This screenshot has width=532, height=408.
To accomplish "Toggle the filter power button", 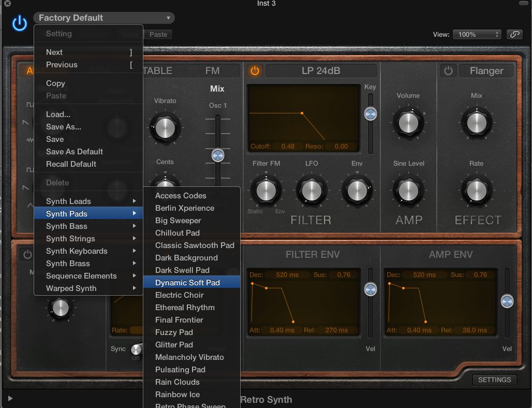I will pyautogui.click(x=255, y=70).
